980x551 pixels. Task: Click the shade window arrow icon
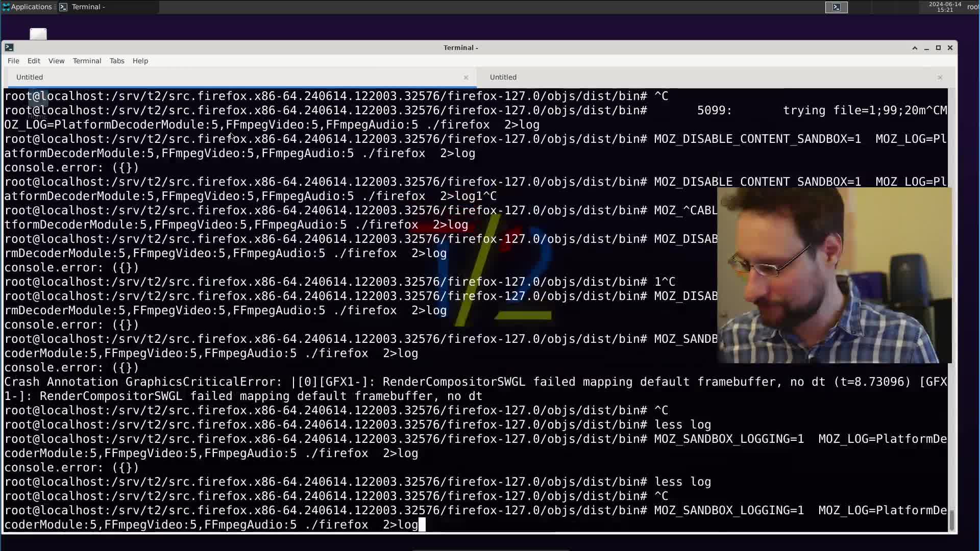(x=915, y=47)
